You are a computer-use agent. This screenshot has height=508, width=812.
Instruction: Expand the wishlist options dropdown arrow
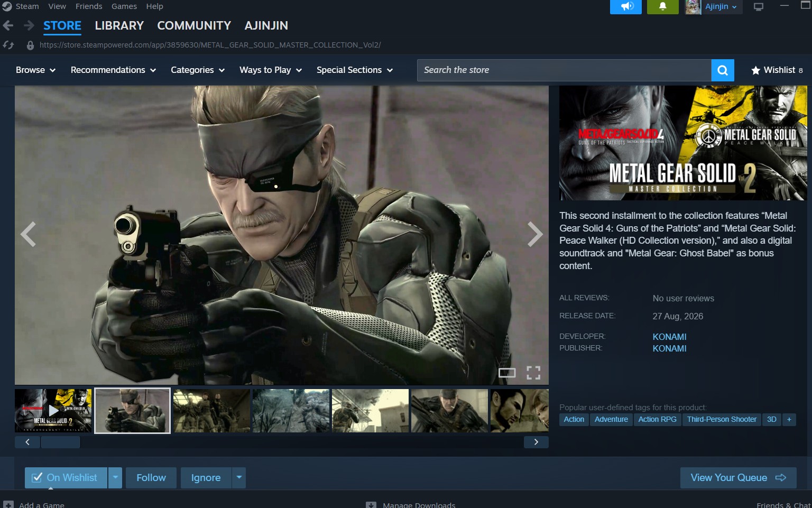click(x=115, y=478)
